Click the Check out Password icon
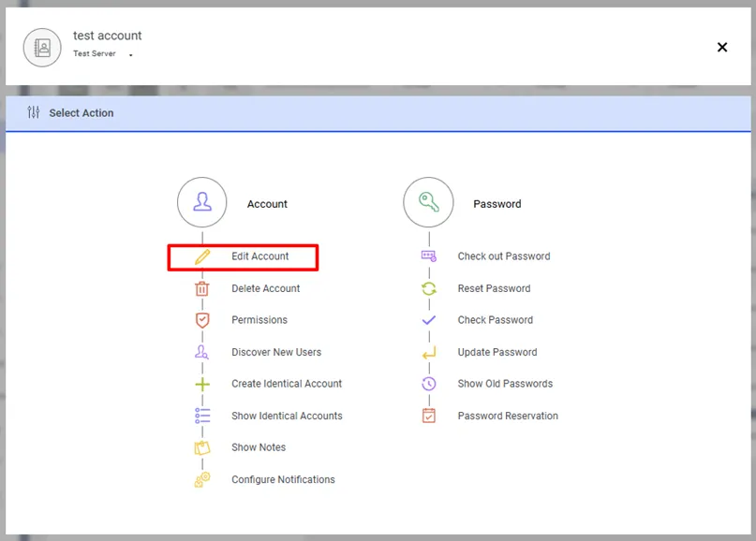Screen dimensions: 756x541 pos(429,256)
